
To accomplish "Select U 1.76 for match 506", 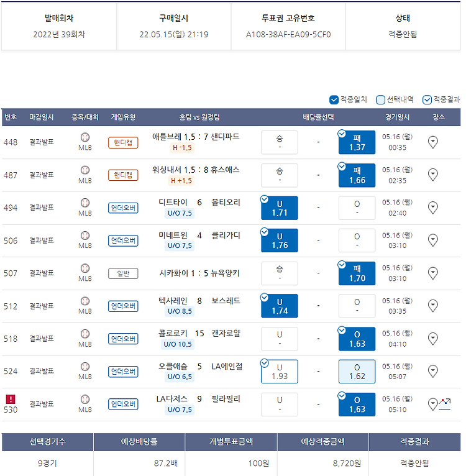I will (x=280, y=240).
